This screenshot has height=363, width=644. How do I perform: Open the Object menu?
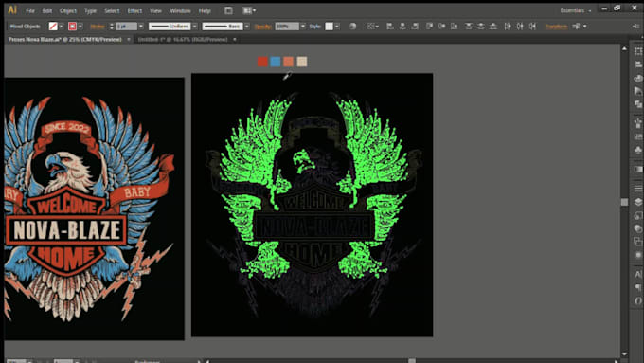point(68,11)
